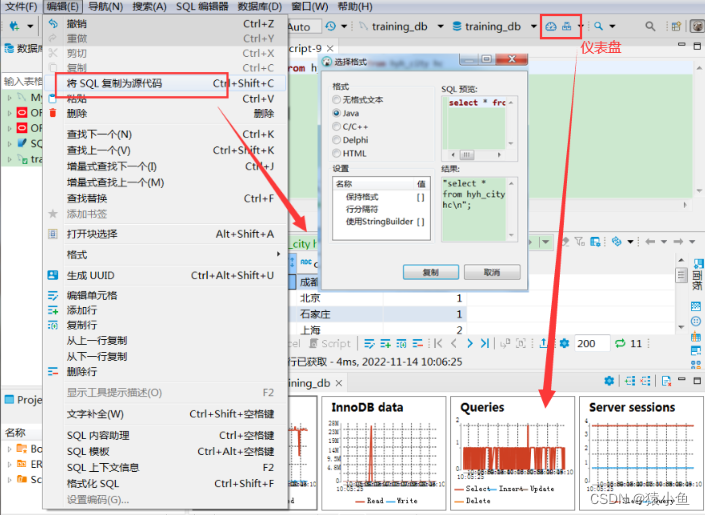
Task: Click the fetch size field showing 200
Action: click(x=593, y=344)
